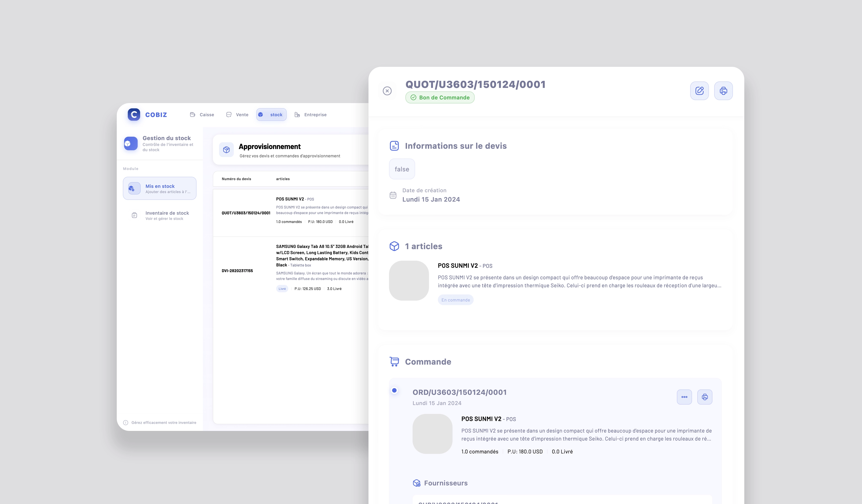
Task: Click the stock tab cube icon
Action: (x=261, y=115)
